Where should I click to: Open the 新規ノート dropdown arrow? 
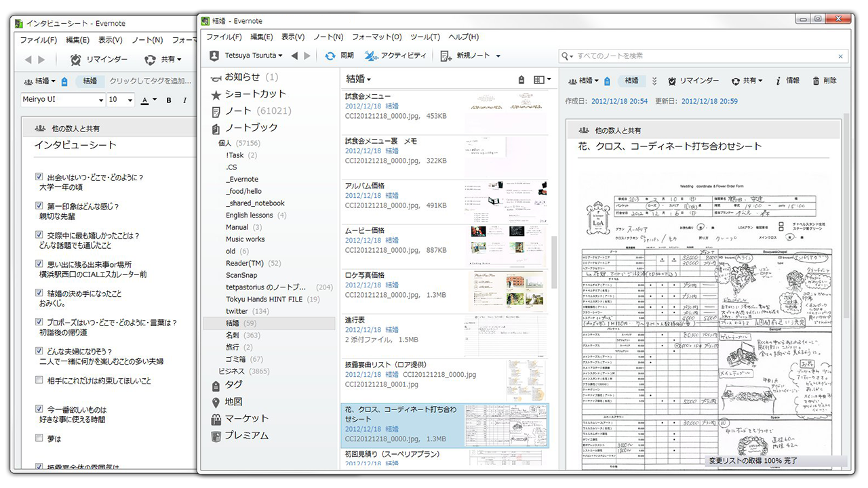(x=498, y=56)
